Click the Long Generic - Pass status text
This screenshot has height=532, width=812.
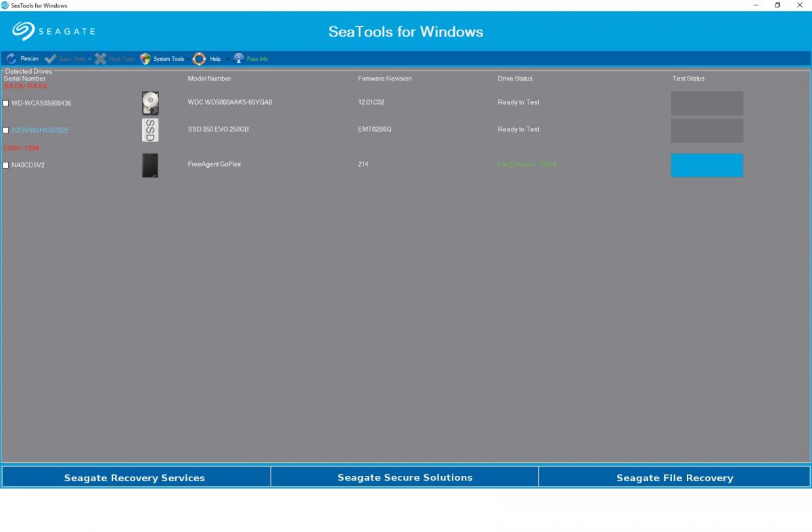coord(527,164)
